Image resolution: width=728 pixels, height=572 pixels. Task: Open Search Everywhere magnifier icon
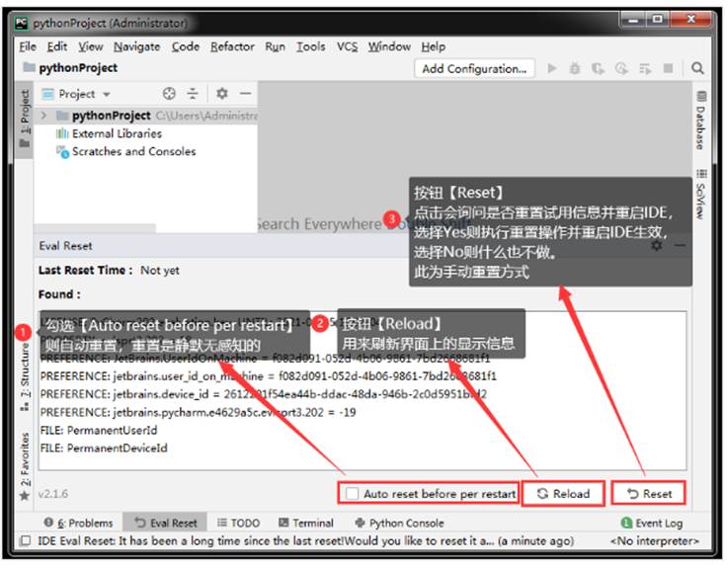697,69
